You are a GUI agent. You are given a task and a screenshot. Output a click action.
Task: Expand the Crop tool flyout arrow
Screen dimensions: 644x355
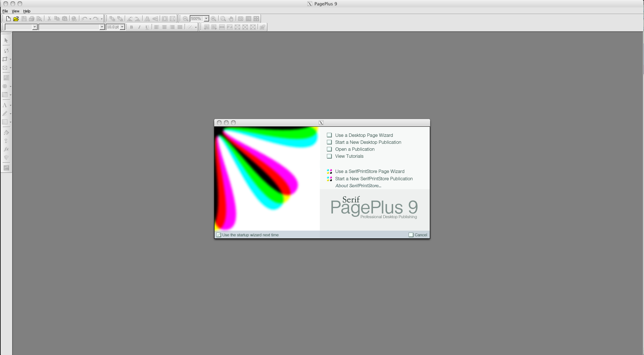11,59
